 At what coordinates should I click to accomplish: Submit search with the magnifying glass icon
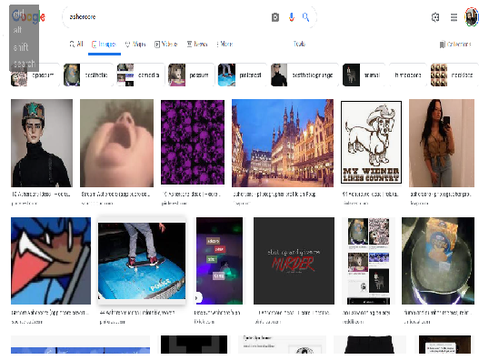pos(305,17)
